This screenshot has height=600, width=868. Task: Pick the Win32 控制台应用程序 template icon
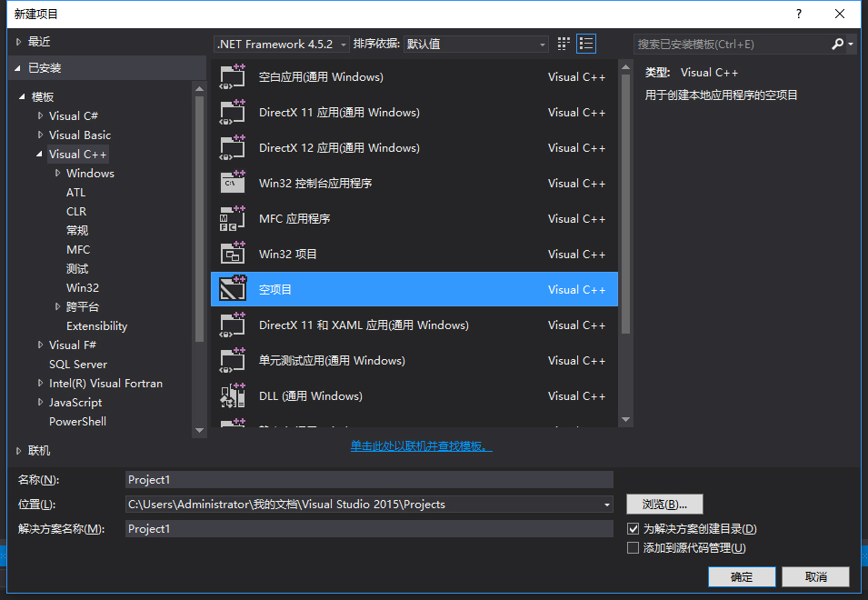233,183
